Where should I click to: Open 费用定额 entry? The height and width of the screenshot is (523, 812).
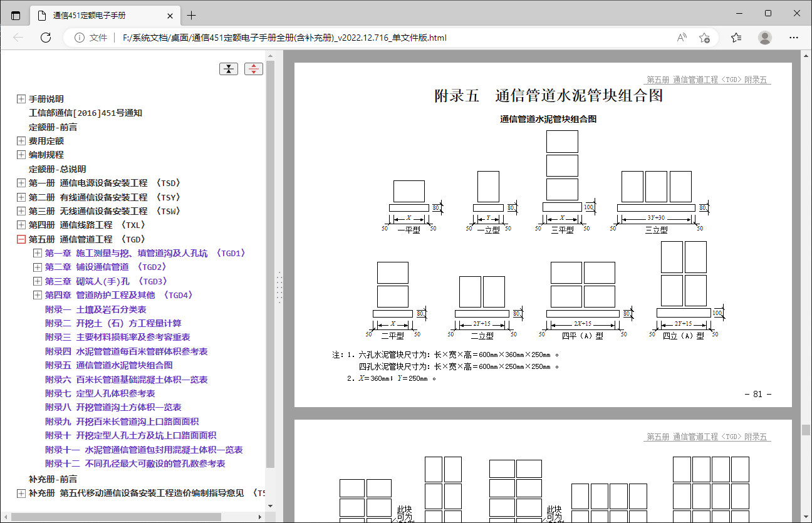46,141
